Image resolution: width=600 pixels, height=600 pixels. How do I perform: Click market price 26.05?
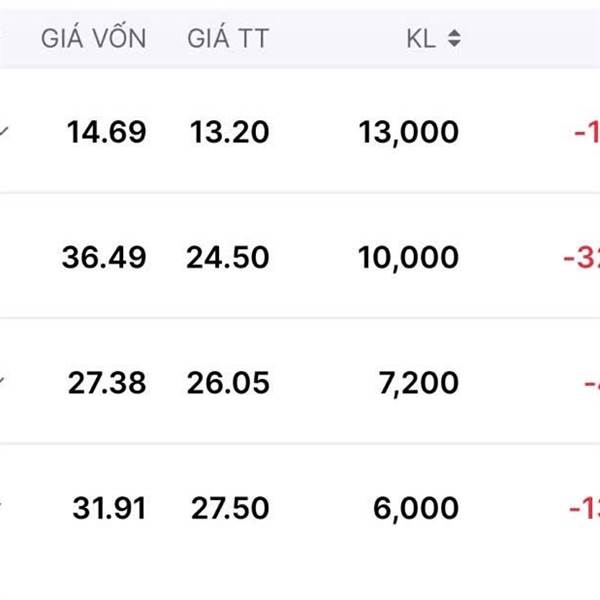click(228, 382)
